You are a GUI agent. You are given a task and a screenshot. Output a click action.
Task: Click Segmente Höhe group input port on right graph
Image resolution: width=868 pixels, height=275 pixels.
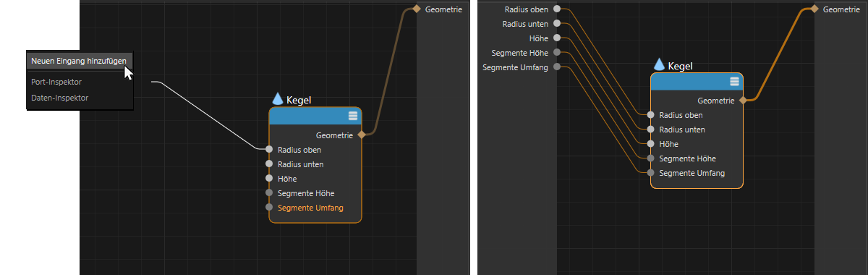tap(556, 53)
